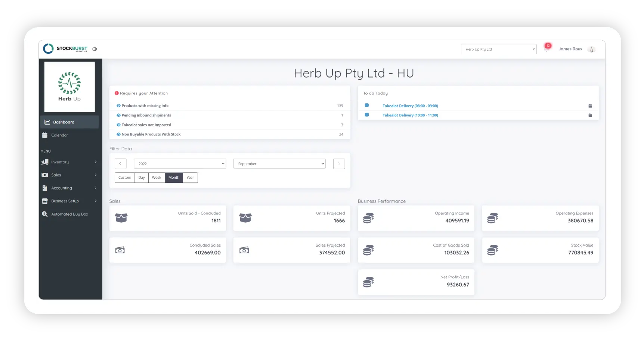Click the eye icon for Non Buyable Products
The image size is (644, 341).
point(118,134)
